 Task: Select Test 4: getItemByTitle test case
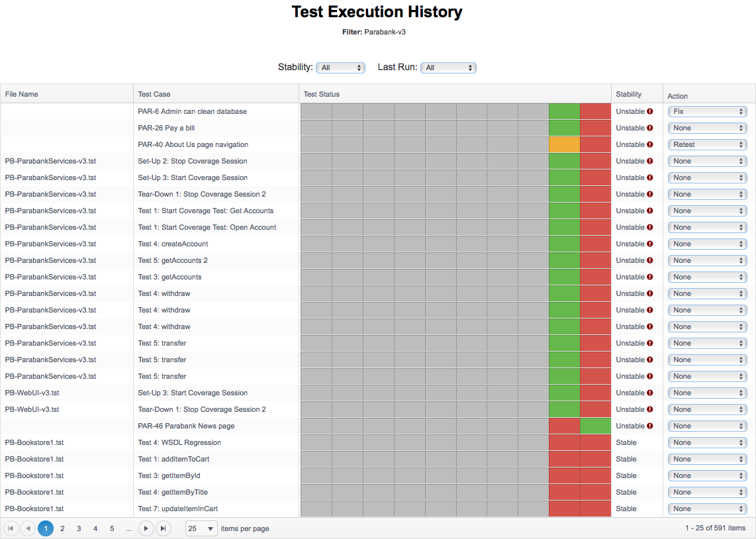click(173, 492)
